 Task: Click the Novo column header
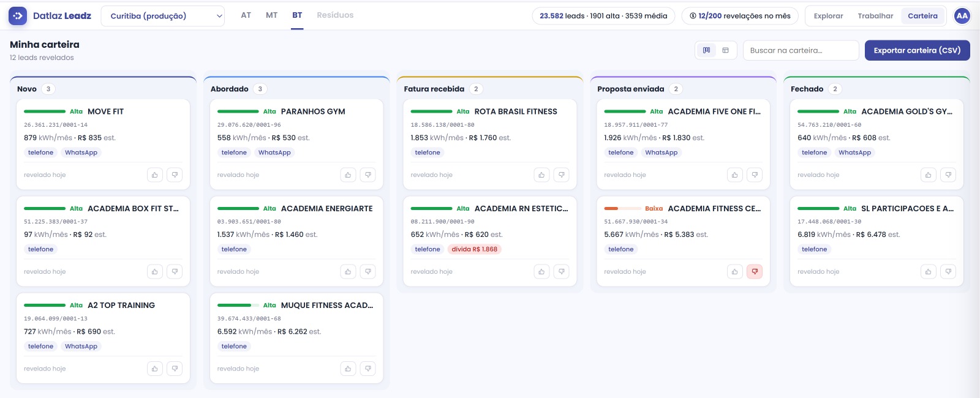(x=27, y=89)
